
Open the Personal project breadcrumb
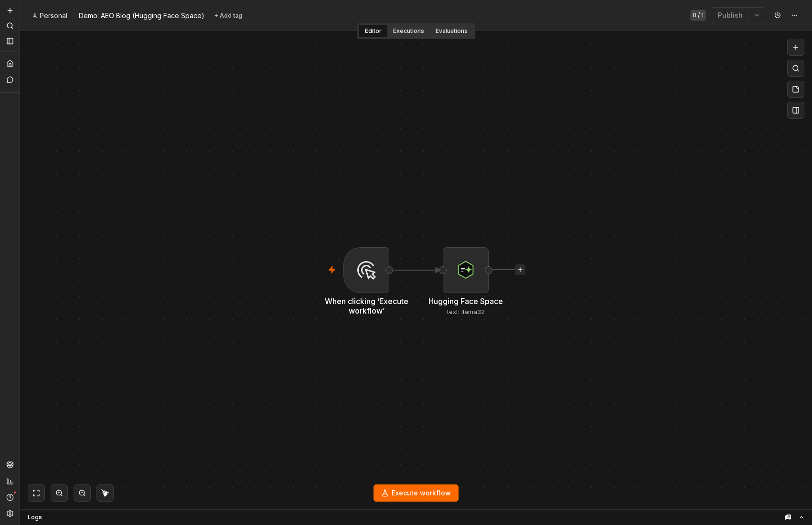coord(50,16)
